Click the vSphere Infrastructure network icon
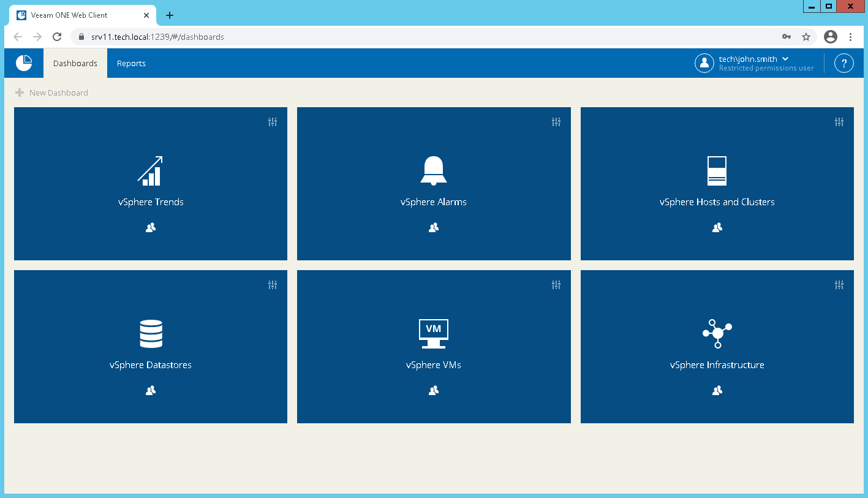This screenshot has height=498, width=868. [717, 334]
